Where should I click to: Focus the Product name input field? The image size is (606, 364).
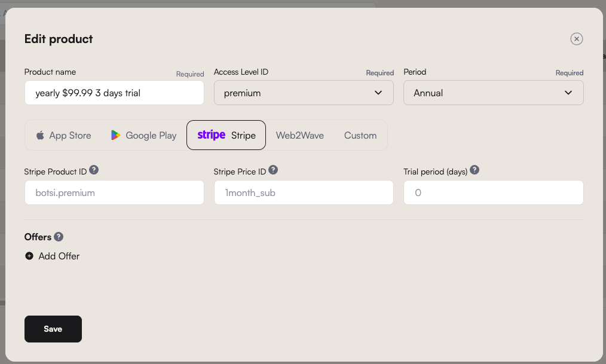click(114, 93)
